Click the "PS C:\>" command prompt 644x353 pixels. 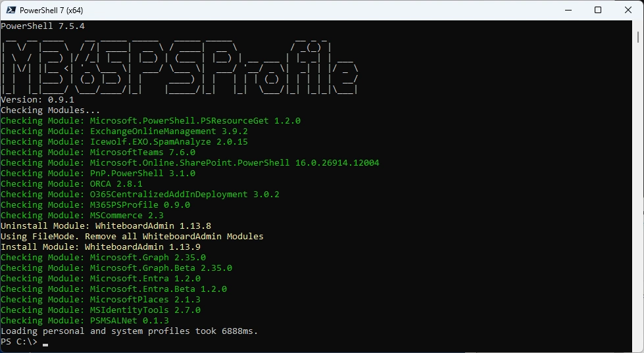tap(19, 342)
